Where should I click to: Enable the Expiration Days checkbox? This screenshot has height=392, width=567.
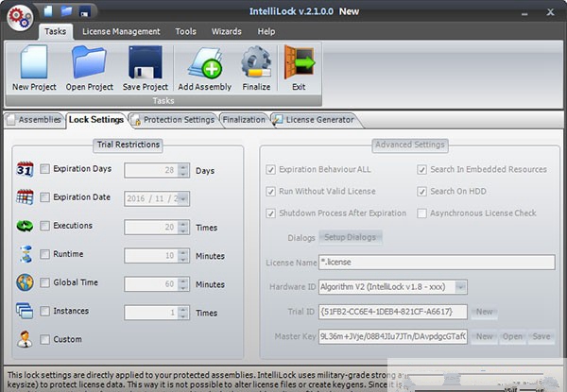44,169
